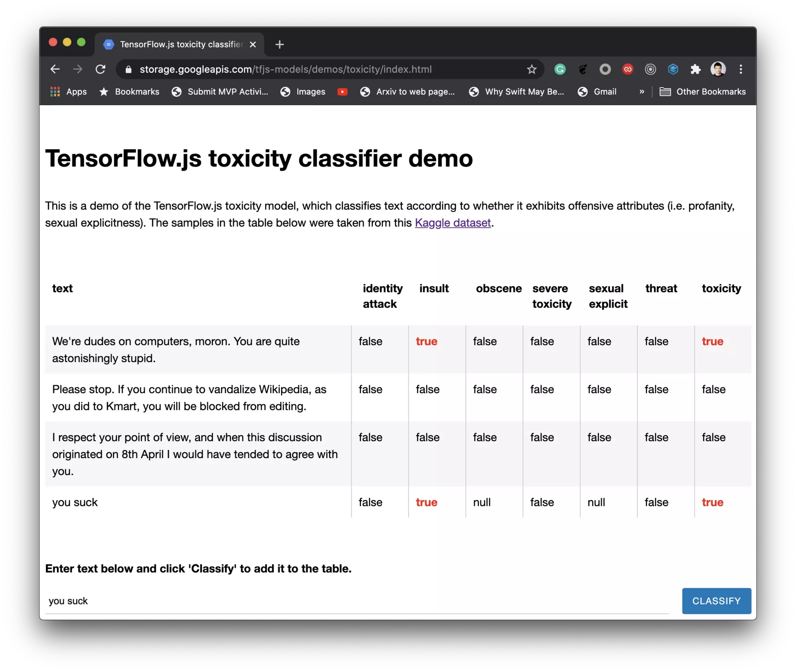This screenshot has height=672, width=796.
Task: Expand hidden bookmarks with double chevron
Action: (x=641, y=92)
